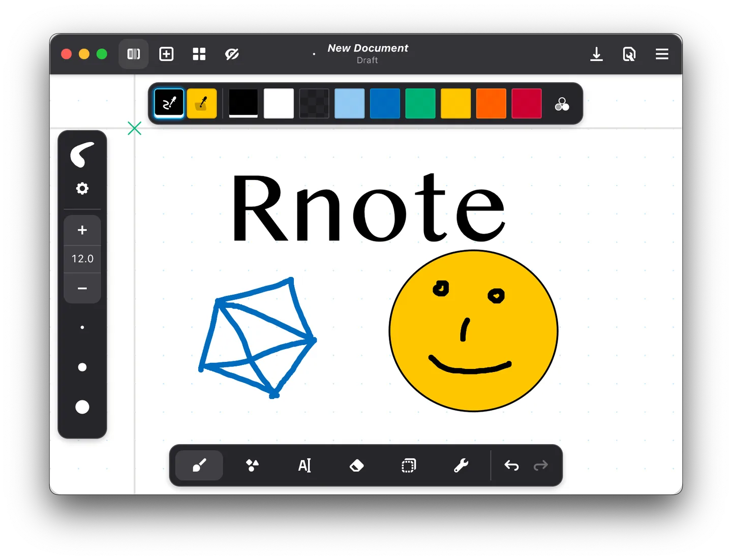732x560 pixels.
Task: Open brush settings gear
Action: coord(82,189)
